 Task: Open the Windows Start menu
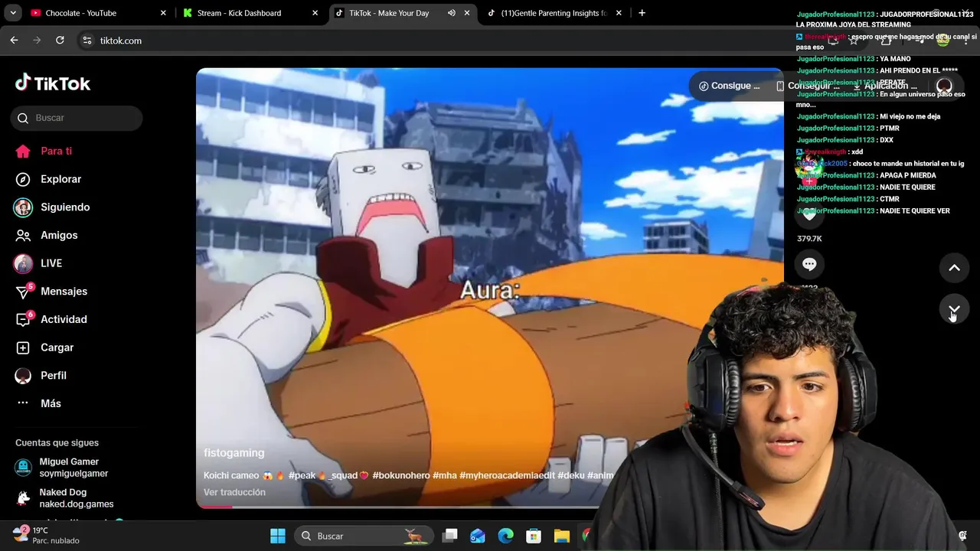point(278,536)
